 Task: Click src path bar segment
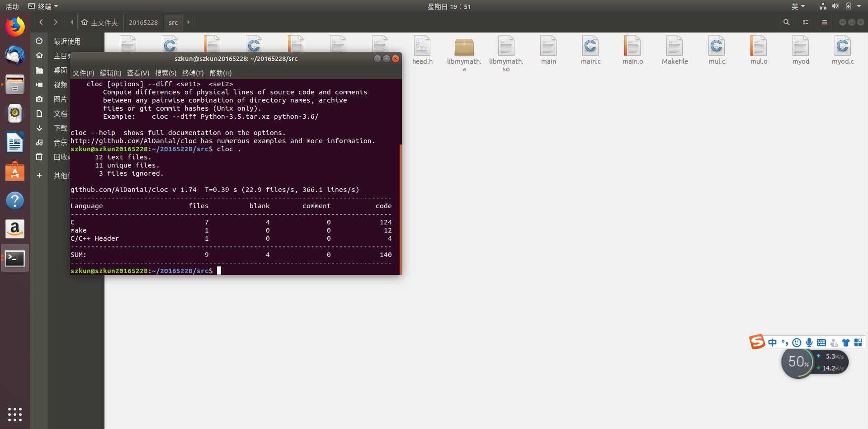173,22
